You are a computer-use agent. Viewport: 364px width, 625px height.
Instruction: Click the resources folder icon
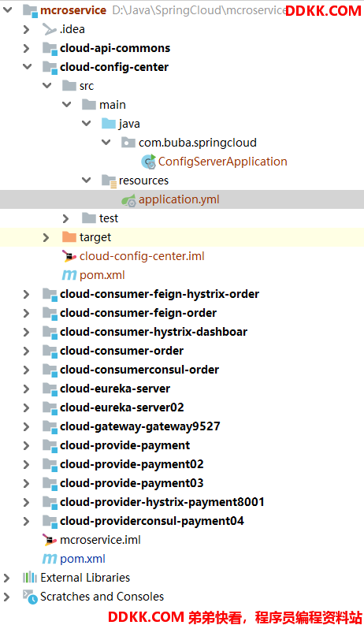click(109, 180)
